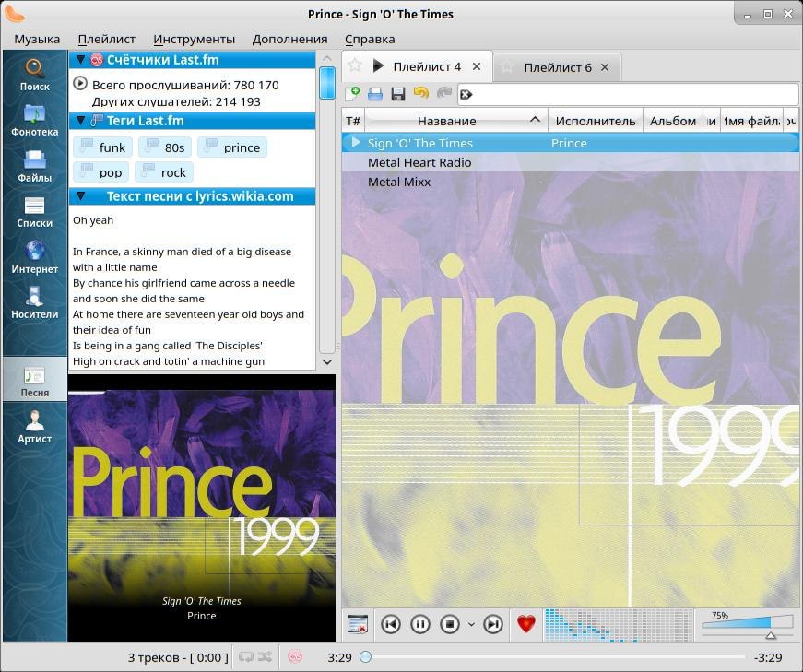Stop playback

tap(450, 624)
